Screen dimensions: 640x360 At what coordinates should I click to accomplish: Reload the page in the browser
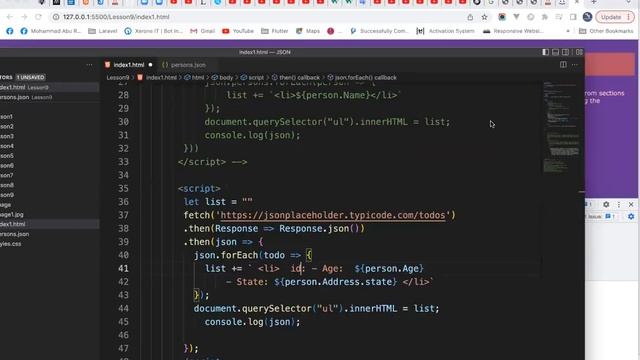(x=38, y=17)
